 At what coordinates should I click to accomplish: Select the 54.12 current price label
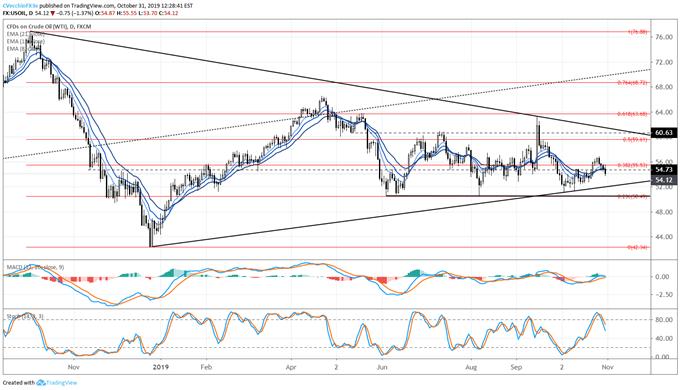664,180
